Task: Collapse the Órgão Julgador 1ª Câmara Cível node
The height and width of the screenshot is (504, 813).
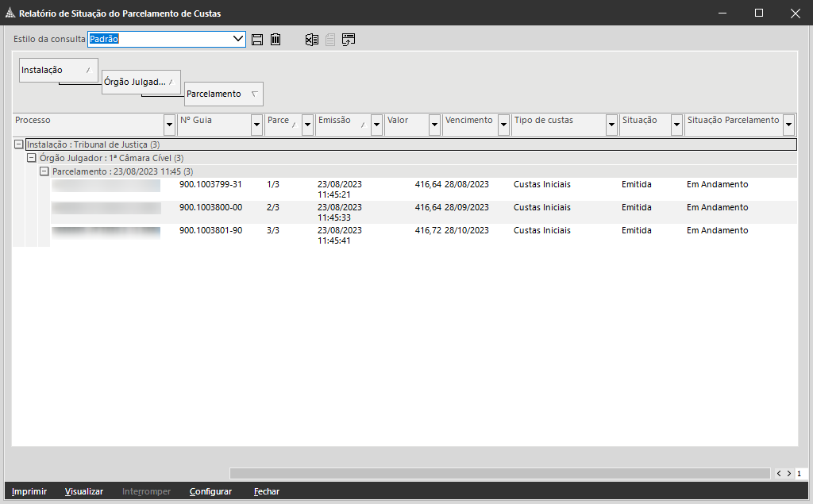Action: (x=32, y=158)
